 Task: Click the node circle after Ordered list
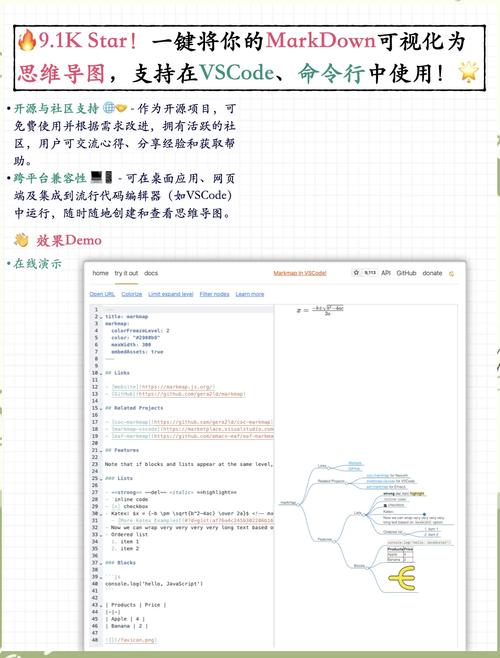(404, 534)
